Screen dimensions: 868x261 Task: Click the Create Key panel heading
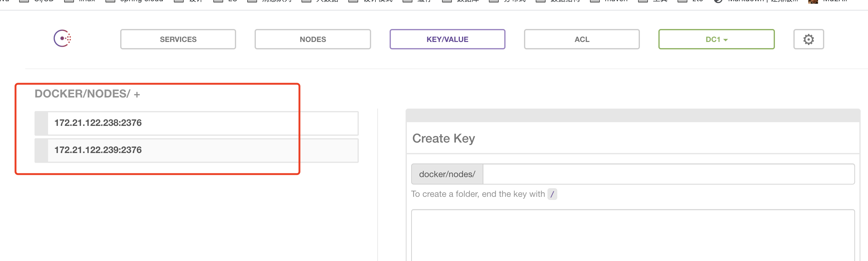[x=444, y=138]
